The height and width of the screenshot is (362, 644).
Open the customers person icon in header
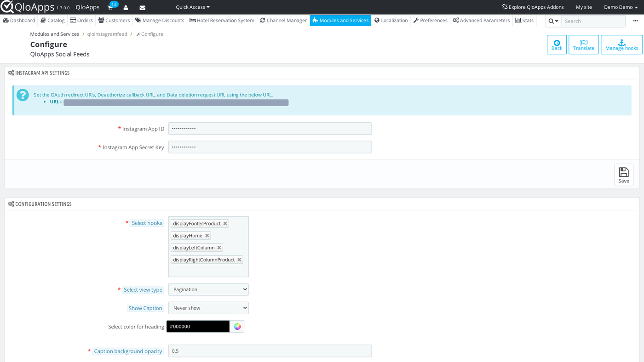pyautogui.click(x=126, y=7)
